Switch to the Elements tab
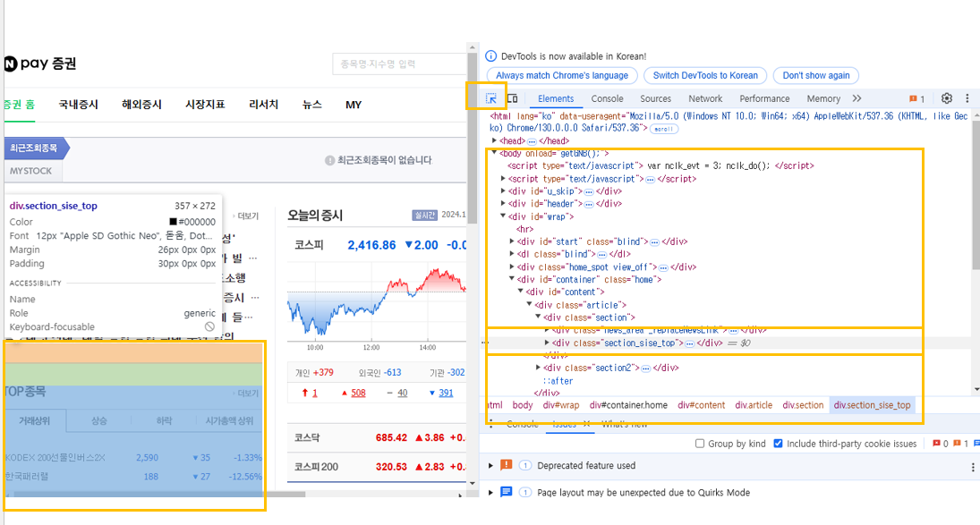980x525 pixels. point(556,98)
